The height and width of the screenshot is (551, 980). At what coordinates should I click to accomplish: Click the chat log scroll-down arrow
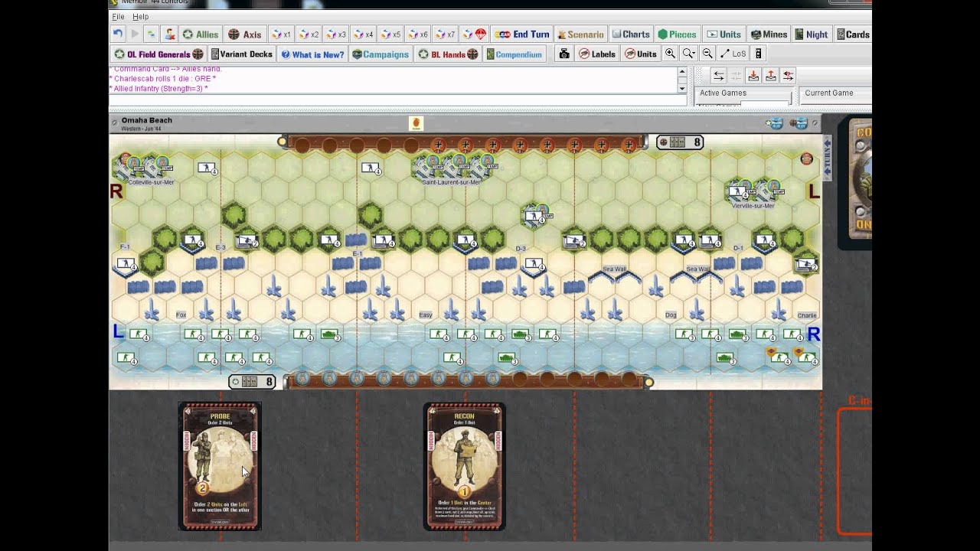[682, 88]
